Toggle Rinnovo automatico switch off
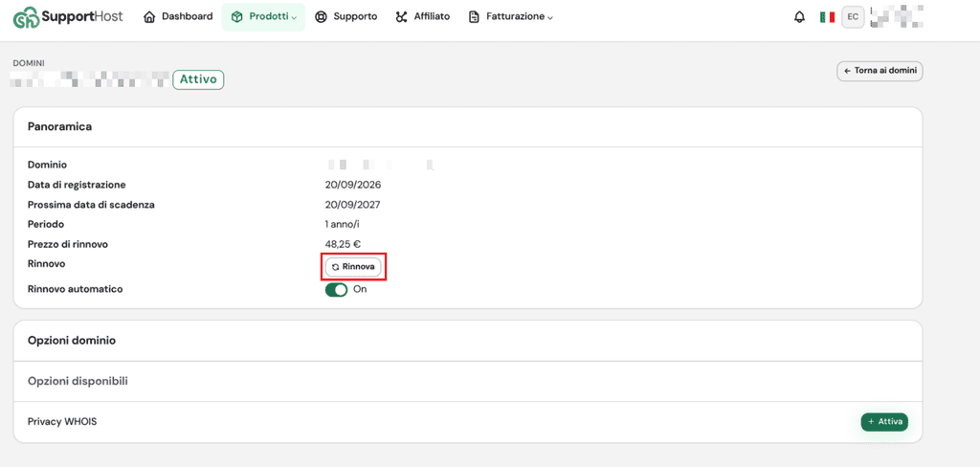The image size is (980, 467). (336, 289)
